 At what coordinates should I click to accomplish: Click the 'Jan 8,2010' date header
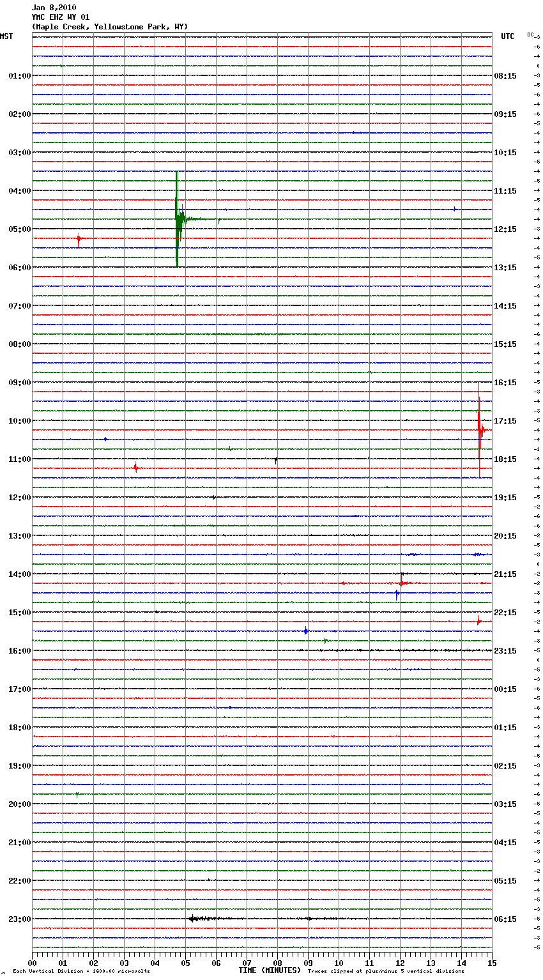(54, 8)
